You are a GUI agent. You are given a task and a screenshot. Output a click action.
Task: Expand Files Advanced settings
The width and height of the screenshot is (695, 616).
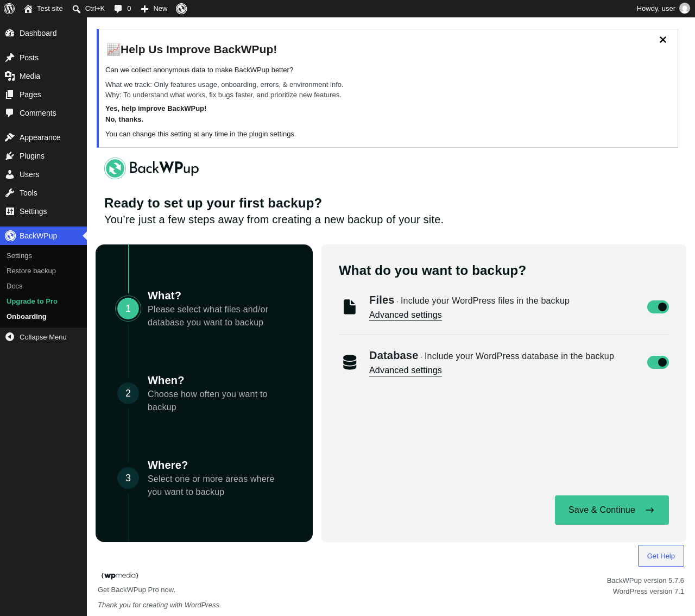click(x=406, y=315)
